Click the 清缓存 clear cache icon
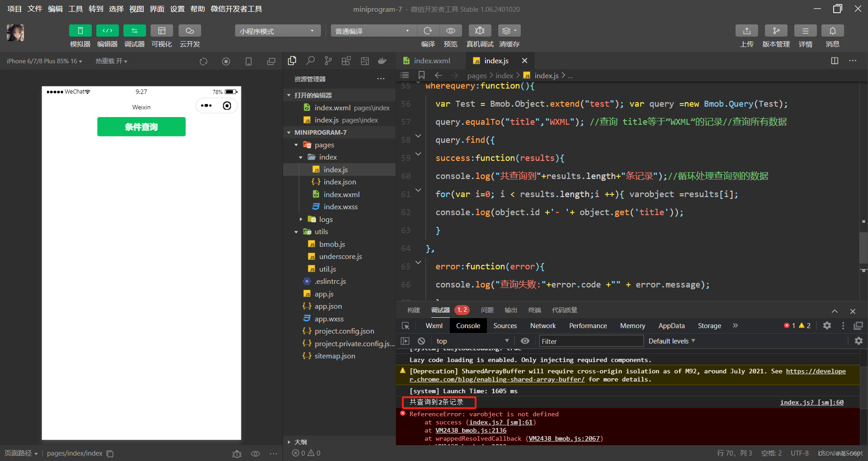This screenshot has width=868, height=461. coord(509,31)
